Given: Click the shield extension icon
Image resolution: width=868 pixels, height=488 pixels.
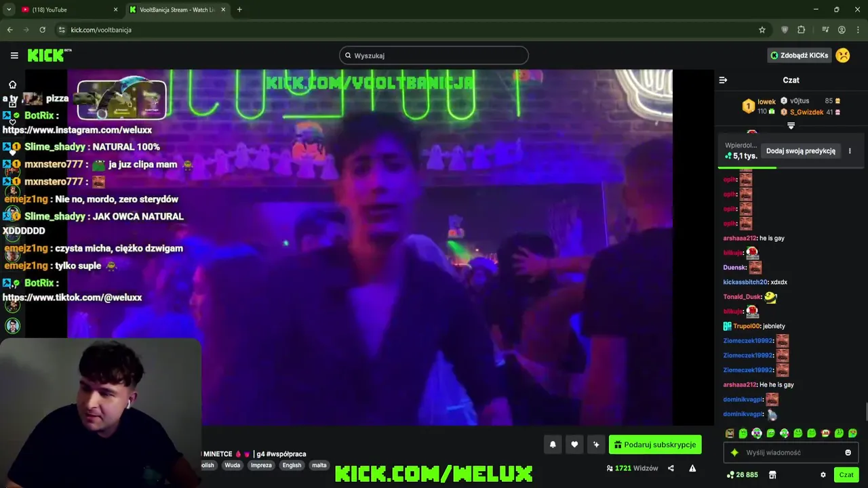Looking at the screenshot, I should (785, 30).
